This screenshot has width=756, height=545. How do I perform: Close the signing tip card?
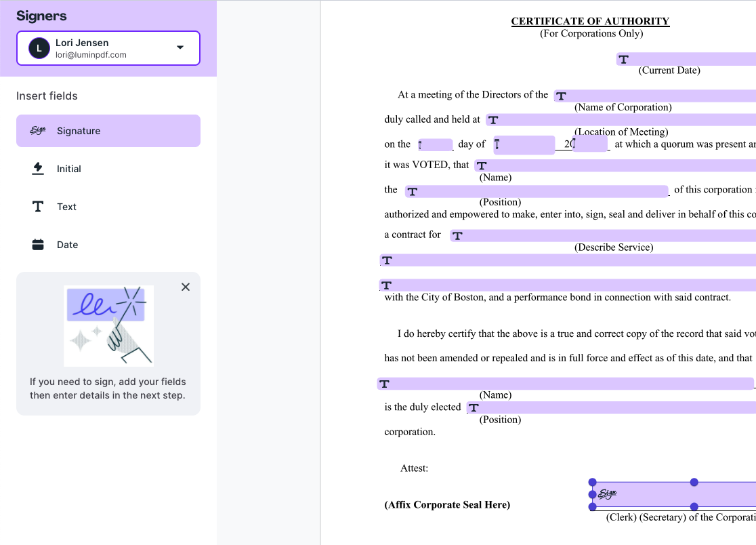[186, 287]
